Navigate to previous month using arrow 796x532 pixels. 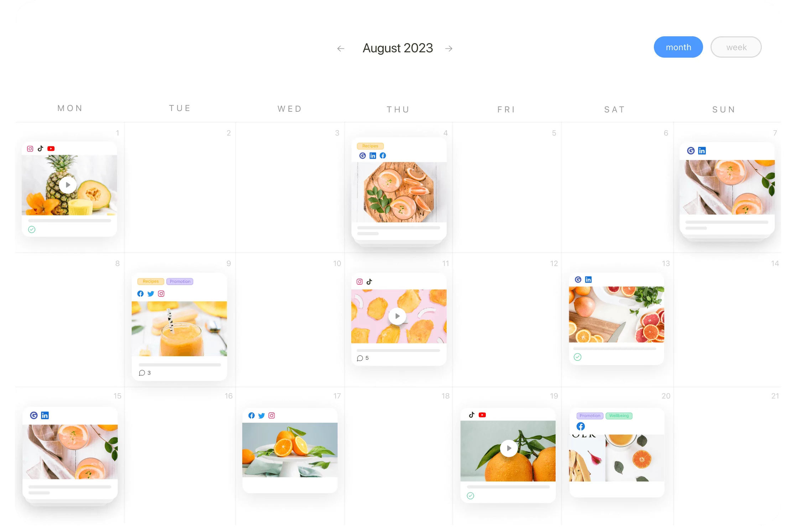[342, 48]
